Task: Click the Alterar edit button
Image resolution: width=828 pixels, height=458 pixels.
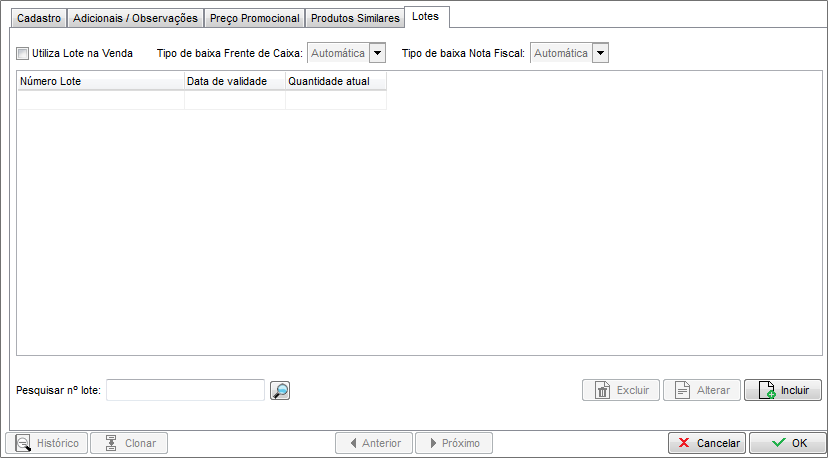Action: (703, 390)
